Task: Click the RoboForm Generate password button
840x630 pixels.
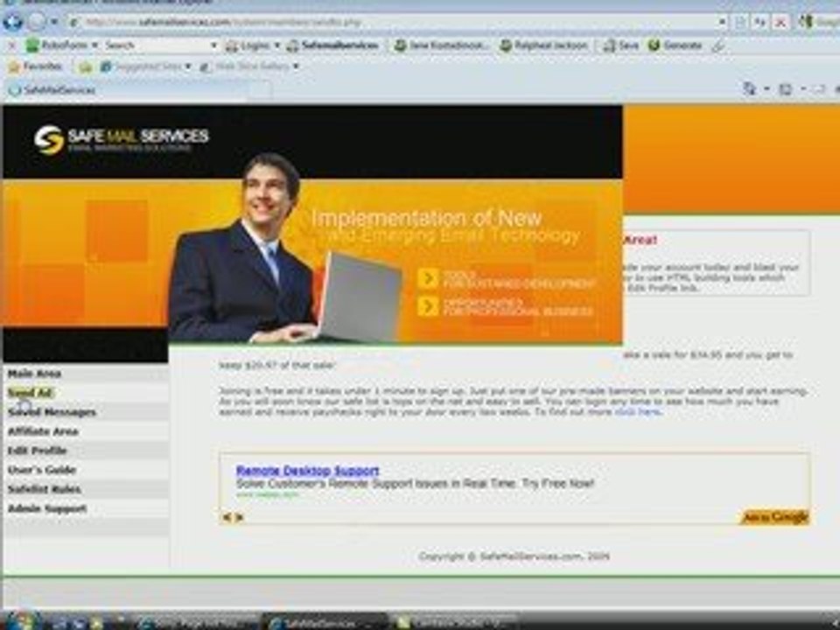Action: point(675,46)
